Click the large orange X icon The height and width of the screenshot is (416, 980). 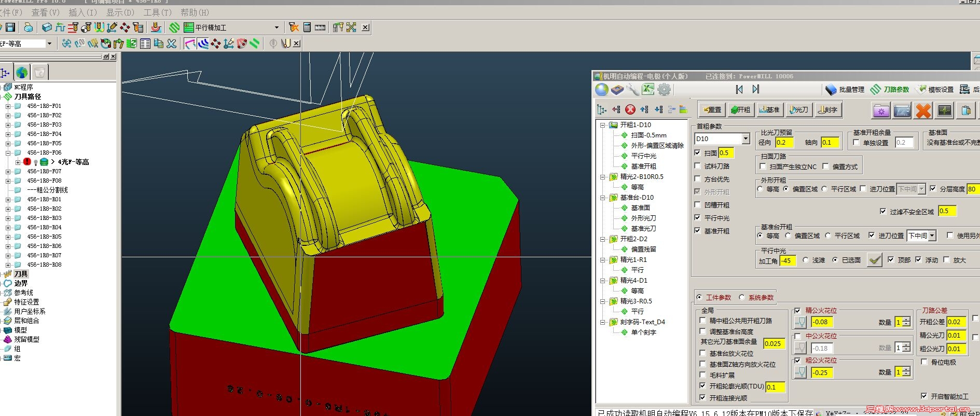(923, 110)
